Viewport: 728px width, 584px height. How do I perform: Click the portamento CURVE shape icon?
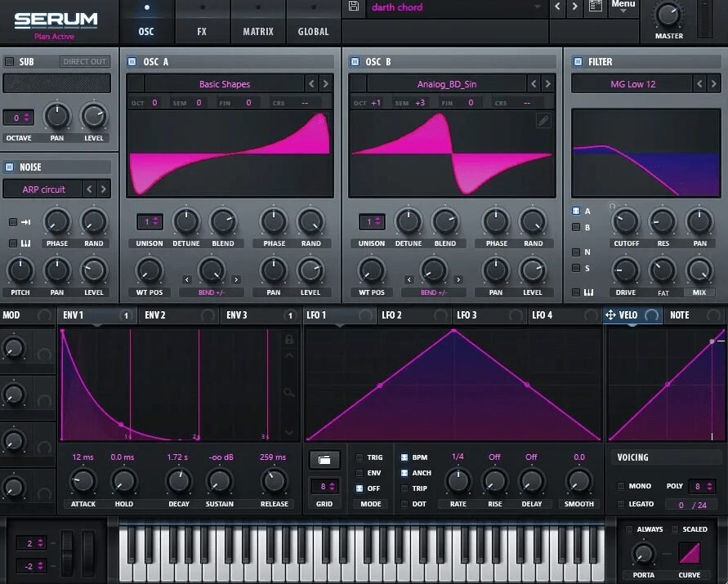[x=690, y=553]
